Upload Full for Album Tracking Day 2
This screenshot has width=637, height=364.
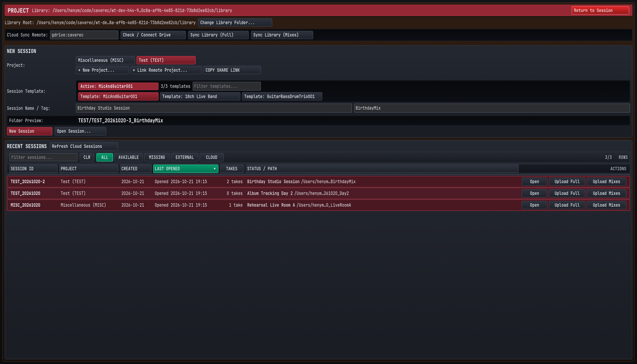pos(567,193)
